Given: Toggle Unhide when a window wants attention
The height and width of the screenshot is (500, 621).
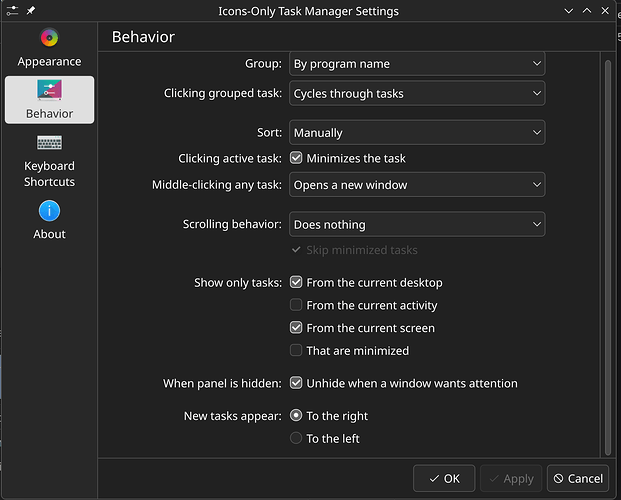Looking at the screenshot, I should [296, 383].
